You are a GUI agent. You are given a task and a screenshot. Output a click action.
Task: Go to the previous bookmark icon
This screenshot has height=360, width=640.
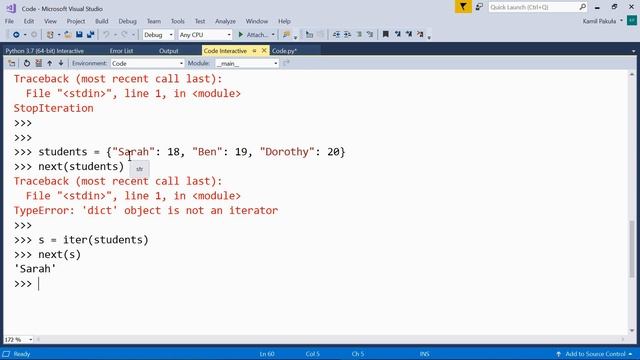coord(398,35)
